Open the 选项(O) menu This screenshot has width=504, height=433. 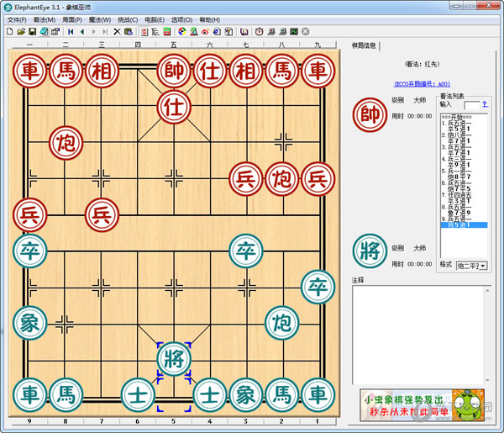pos(181,20)
